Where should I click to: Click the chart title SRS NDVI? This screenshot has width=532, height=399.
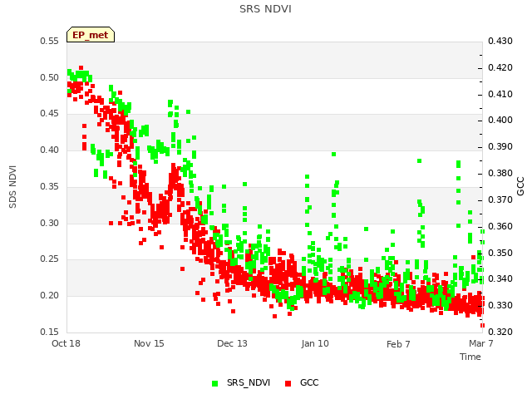pos(265,9)
